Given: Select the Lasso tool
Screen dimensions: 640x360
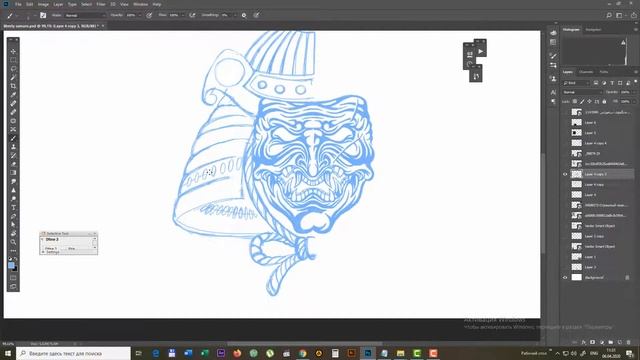Looking at the screenshot, I should click(13, 69).
